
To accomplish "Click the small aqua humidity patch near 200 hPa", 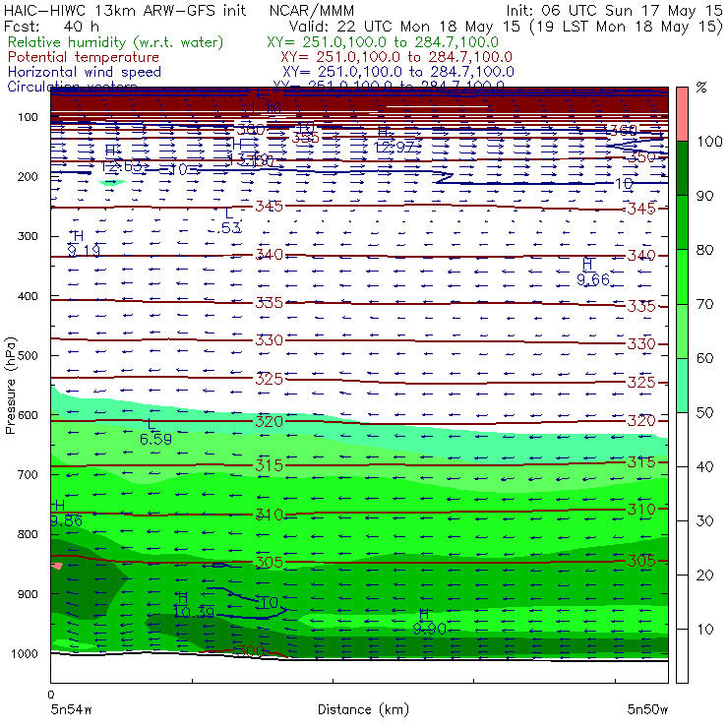I will coord(112,183).
